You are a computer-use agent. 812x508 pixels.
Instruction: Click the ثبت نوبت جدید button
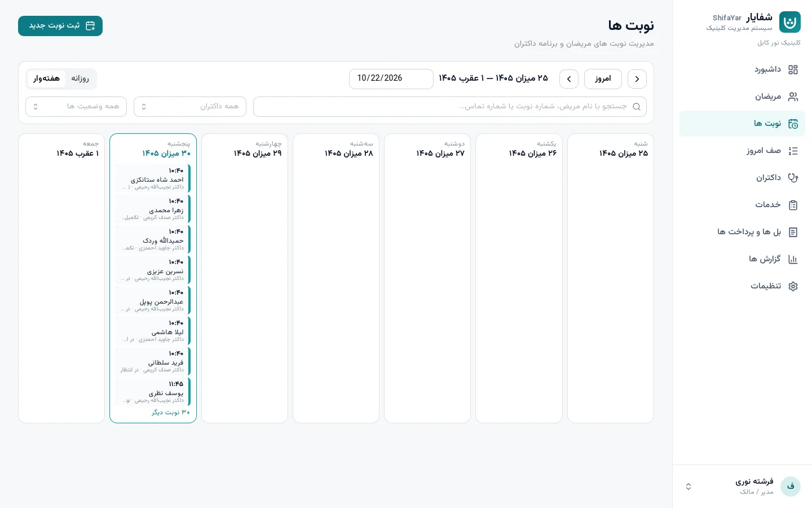(60, 26)
